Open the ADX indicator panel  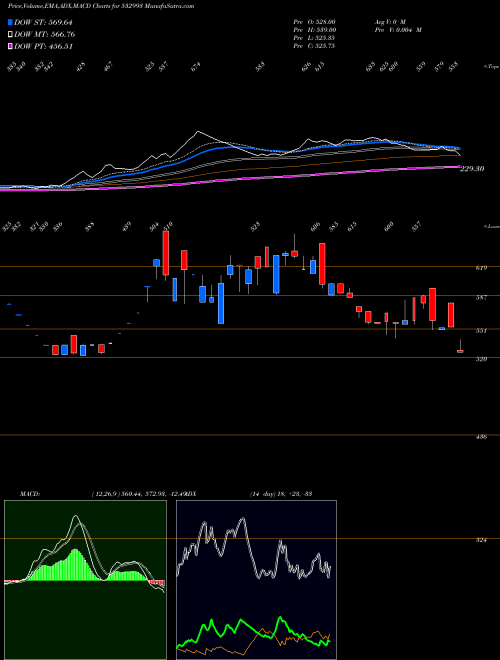click(256, 580)
